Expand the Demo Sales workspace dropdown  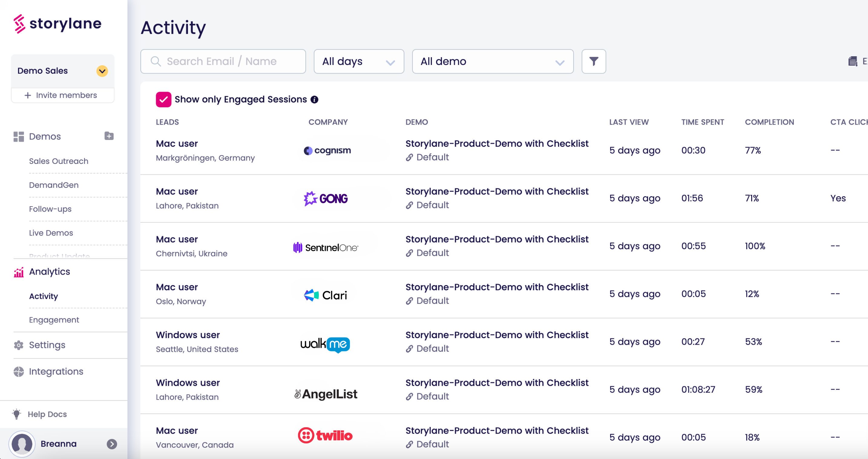tap(102, 71)
